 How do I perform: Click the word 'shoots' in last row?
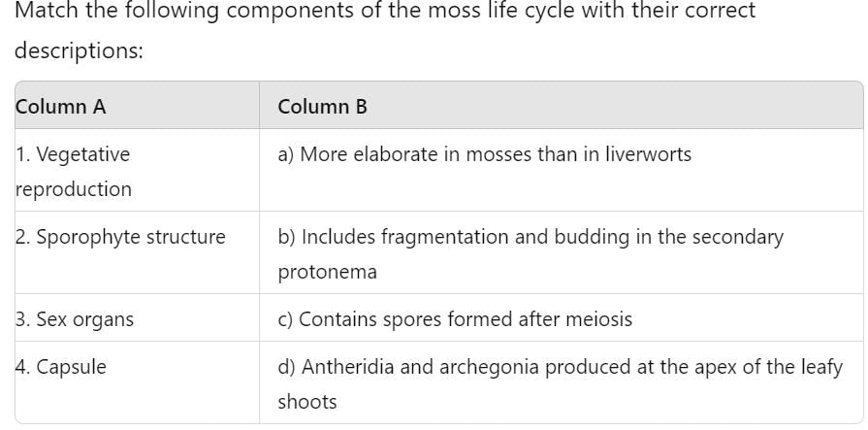307,401
